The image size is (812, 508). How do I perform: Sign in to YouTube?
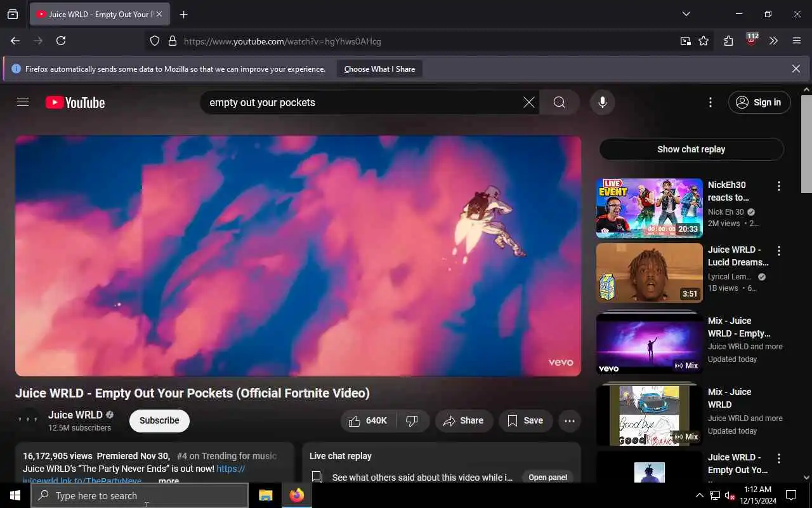click(x=759, y=102)
